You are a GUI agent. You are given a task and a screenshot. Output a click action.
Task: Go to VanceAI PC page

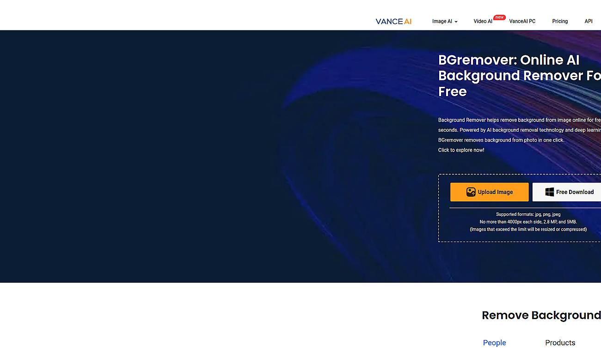pos(522,21)
